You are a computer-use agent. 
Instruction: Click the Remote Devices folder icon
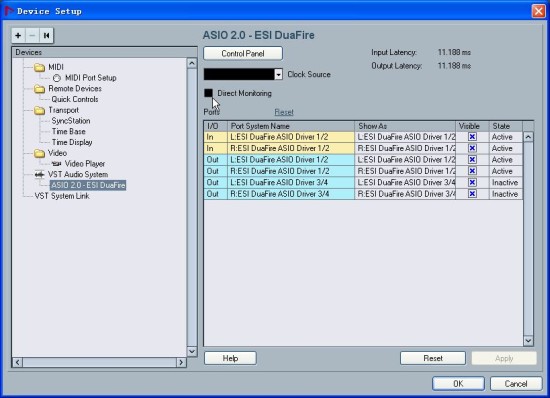coord(40,89)
